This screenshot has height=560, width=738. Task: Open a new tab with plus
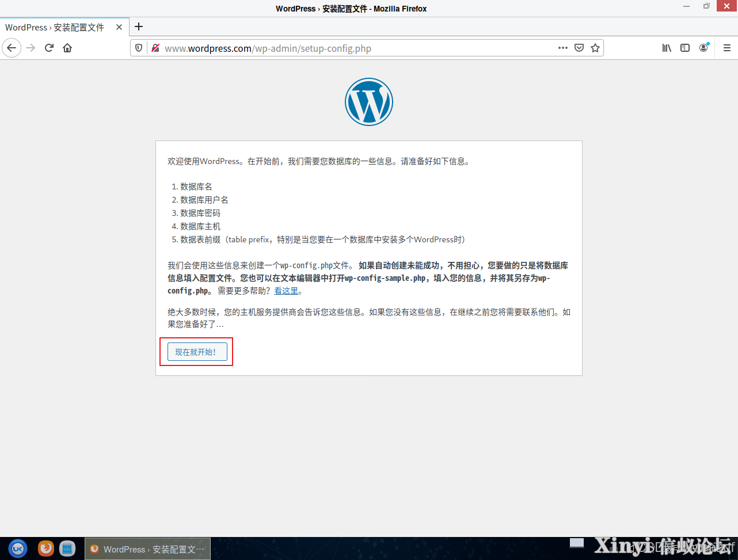point(139,26)
